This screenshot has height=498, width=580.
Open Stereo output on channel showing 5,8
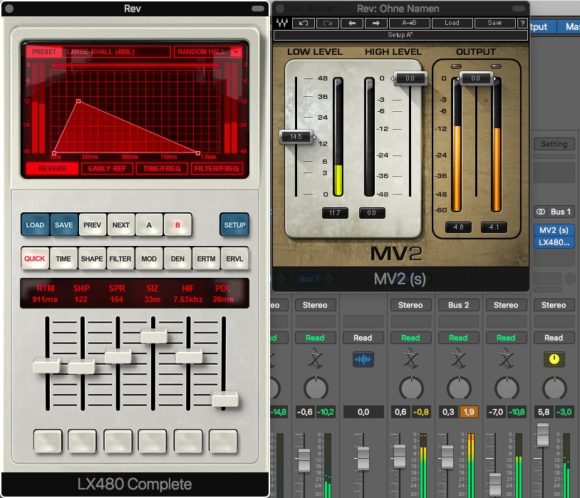coord(554,305)
